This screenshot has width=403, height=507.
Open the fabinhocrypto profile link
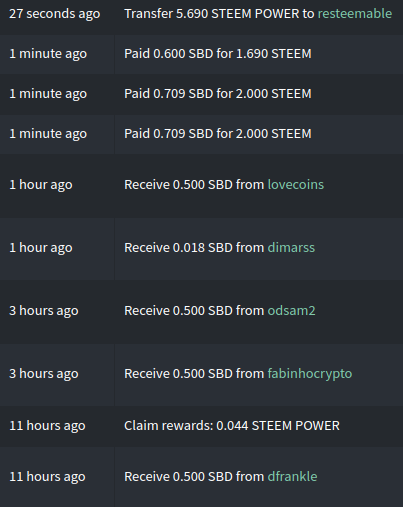[310, 374]
